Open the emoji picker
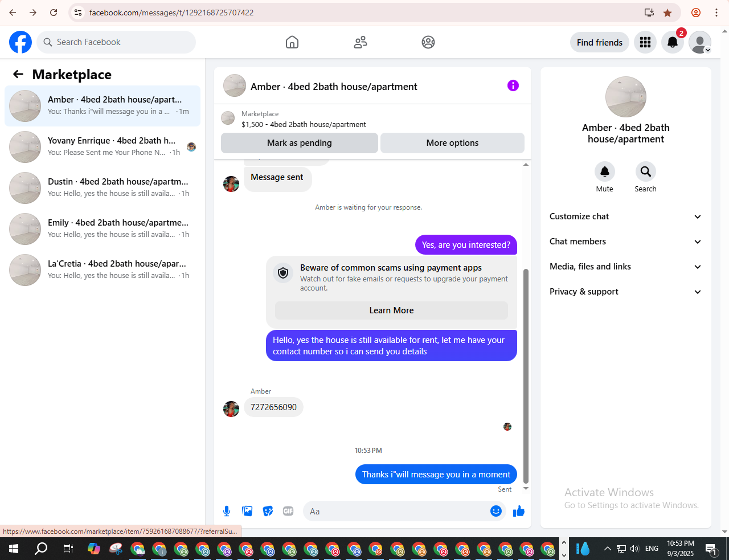This screenshot has width=729, height=560. 496,511
